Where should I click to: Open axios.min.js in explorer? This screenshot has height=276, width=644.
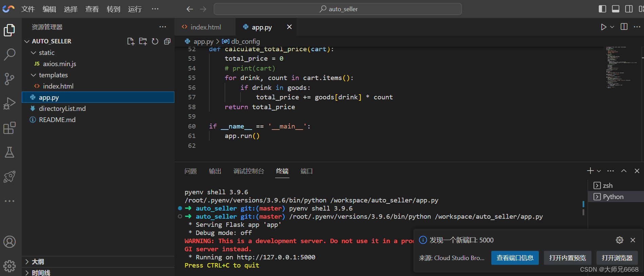click(x=59, y=64)
